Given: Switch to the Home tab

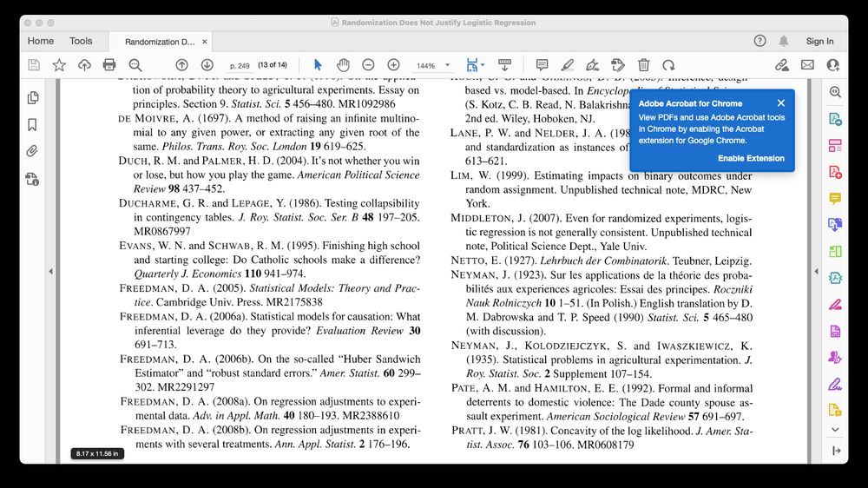Looking at the screenshot, I should (x=41, y=41).
